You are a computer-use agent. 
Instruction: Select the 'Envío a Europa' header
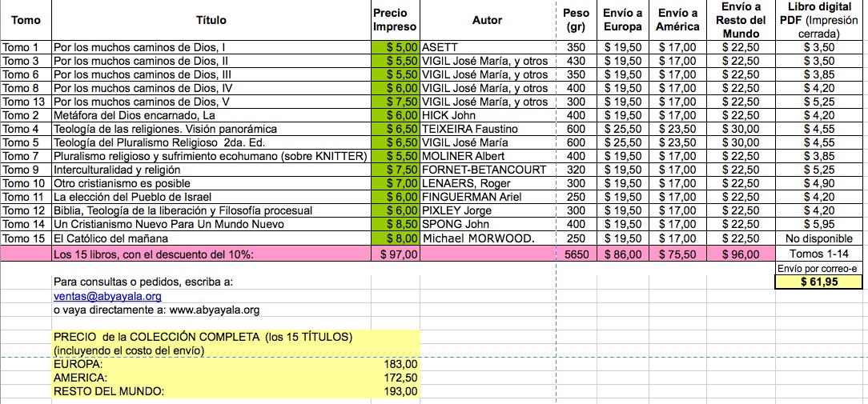click(623, 20)
